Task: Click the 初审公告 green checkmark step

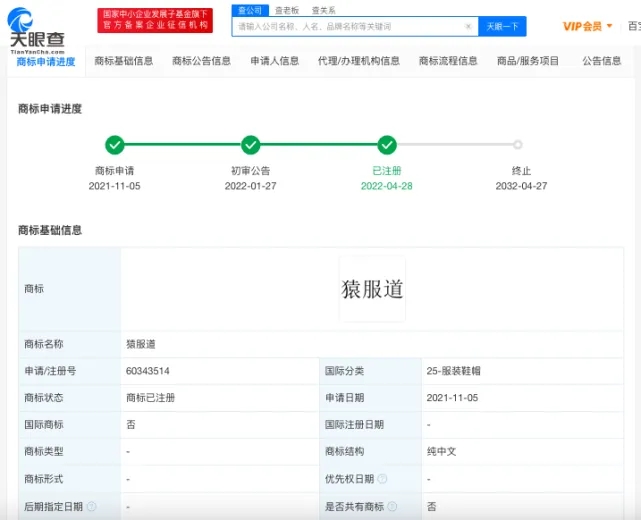Action: (x=251, y=145)
